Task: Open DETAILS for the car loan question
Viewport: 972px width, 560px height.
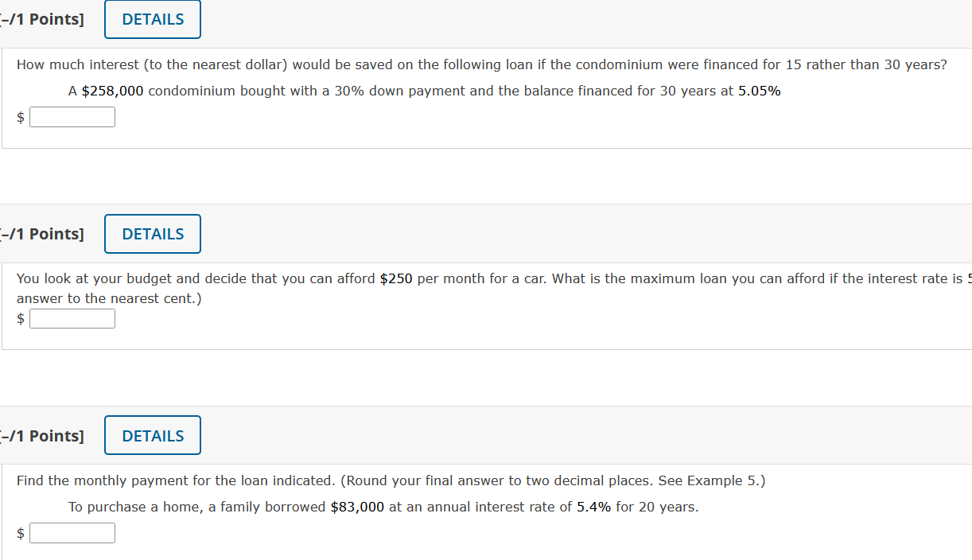Action: click(x=152, y=233)
